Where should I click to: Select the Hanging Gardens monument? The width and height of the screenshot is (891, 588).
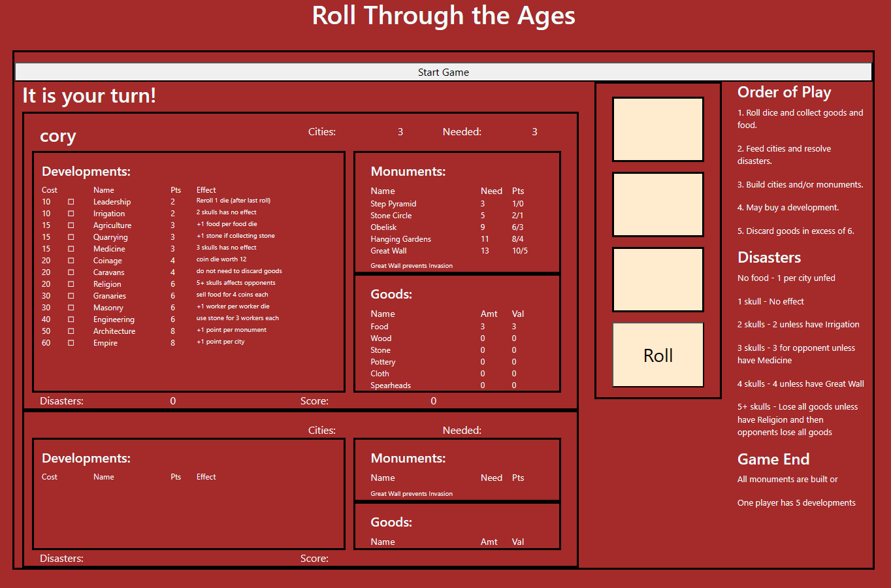400,238
